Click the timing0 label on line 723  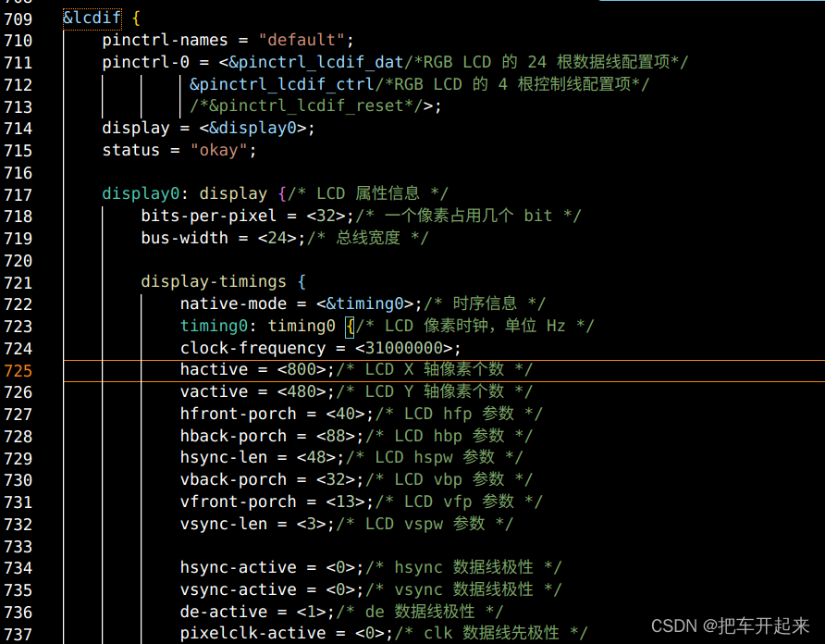[x=212, y=326]
